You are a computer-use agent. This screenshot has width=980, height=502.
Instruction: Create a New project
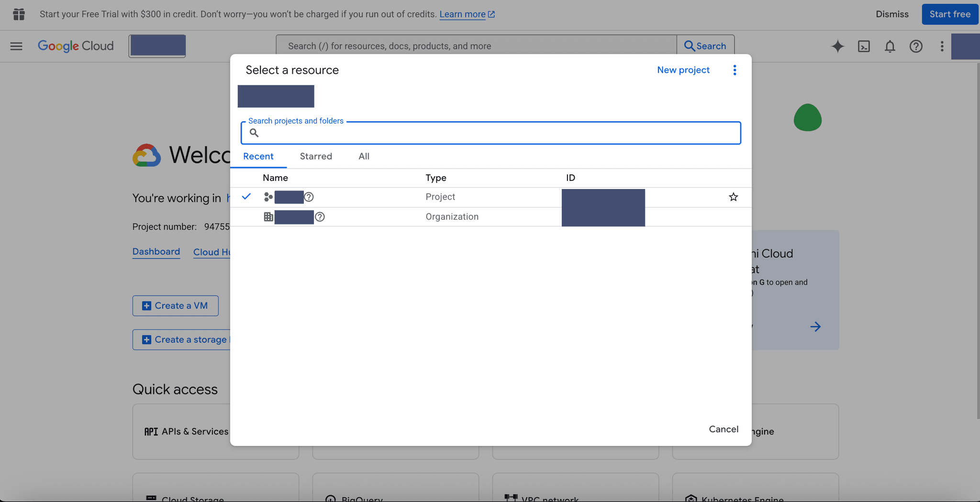(683, 70)
